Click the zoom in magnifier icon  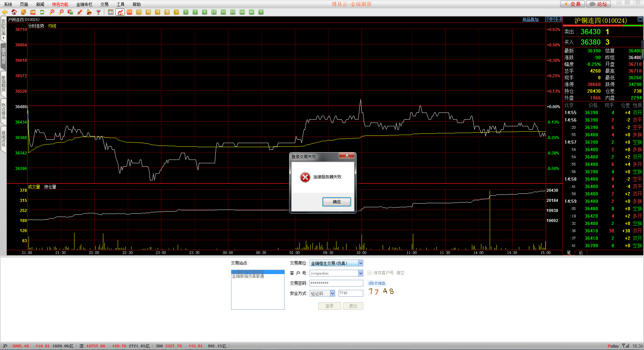click(52, 12)
